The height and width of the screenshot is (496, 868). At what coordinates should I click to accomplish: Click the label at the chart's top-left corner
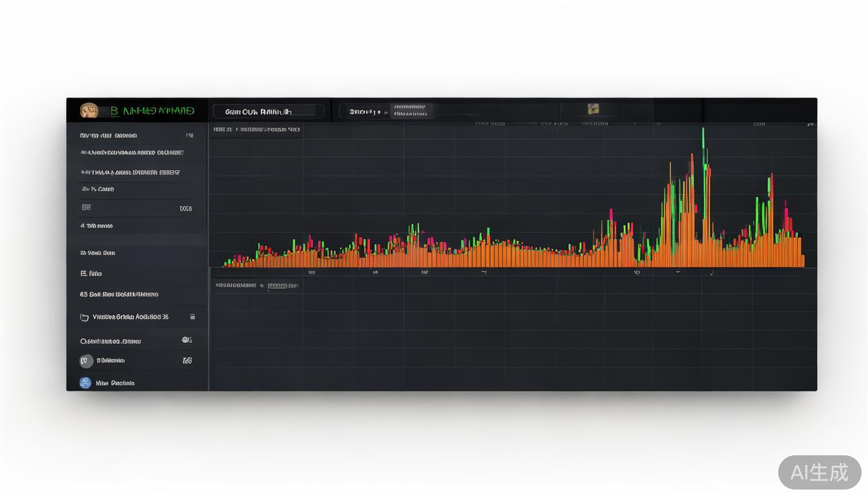[x=256, y=129]
